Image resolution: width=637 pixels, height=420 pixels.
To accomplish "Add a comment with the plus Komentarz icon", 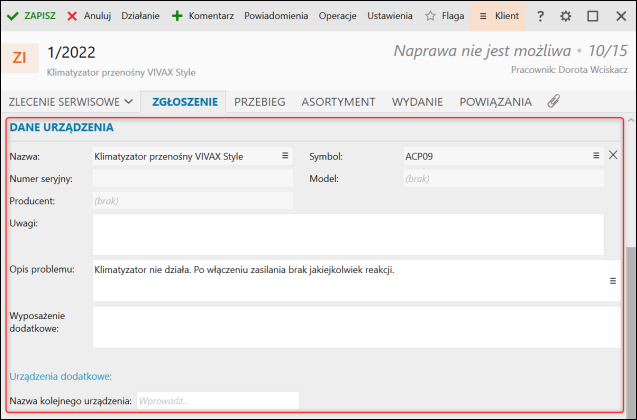I will 177,16.
